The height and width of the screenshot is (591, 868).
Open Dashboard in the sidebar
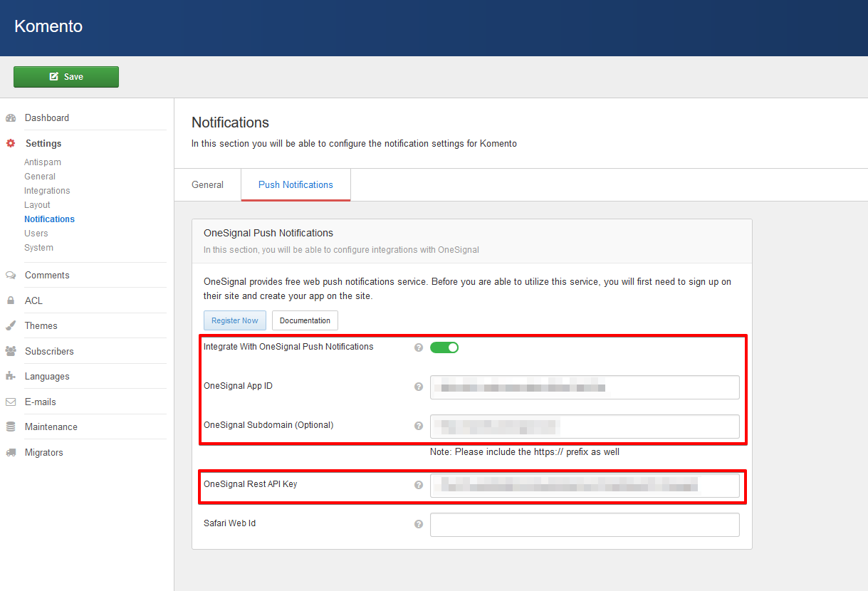point(47,118)
